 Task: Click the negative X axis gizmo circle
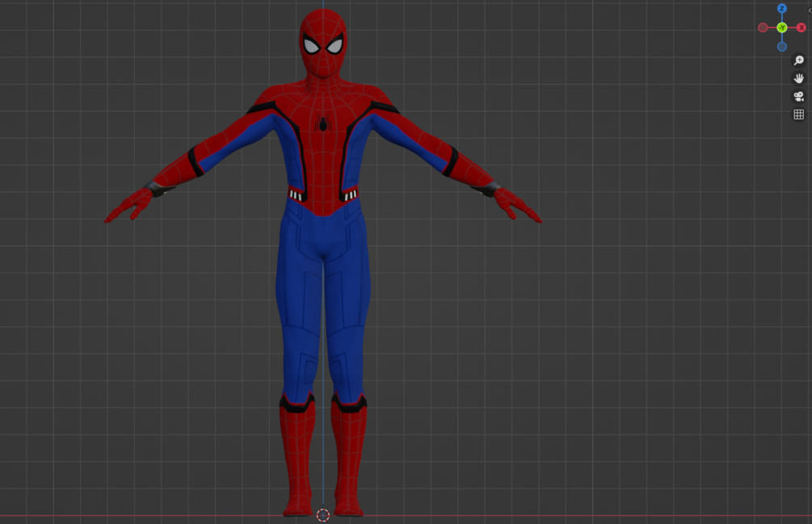tap(763, 27)
